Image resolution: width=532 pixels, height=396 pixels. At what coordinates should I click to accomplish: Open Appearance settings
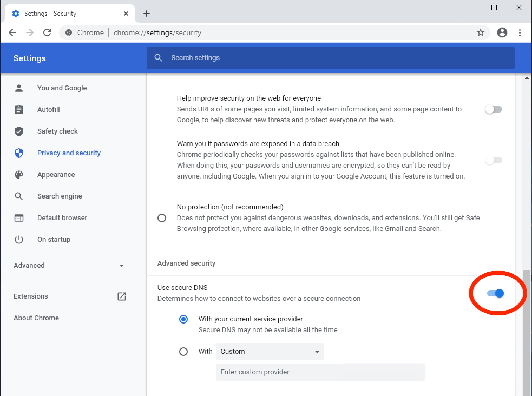click(x=56, y=174)
